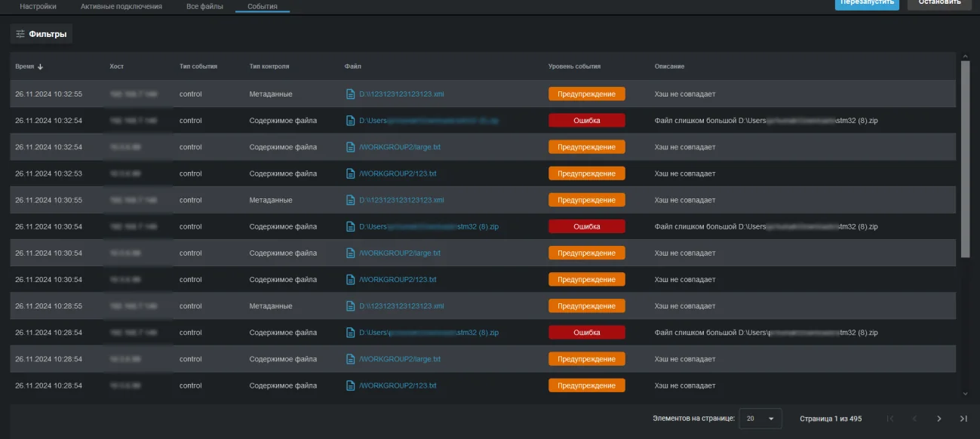Viewport: 980px width, 439px height.
Task: Go to the next page of events
Action: tap(939, 419)
